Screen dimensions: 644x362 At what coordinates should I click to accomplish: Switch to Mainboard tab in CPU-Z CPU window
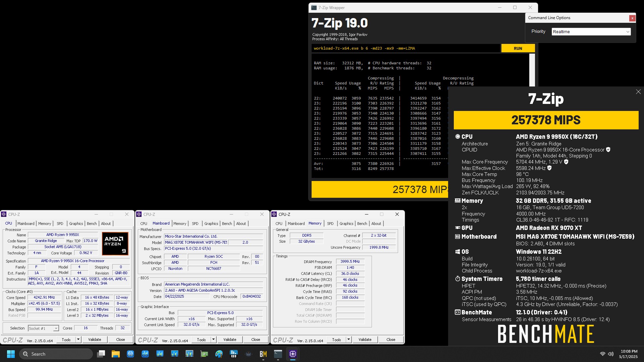click(x=26, y=224)
